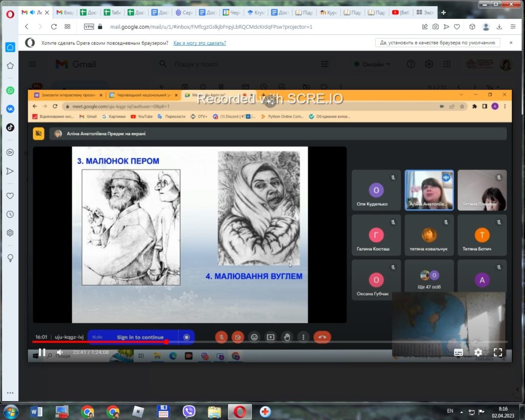Screen dimensions: 525x420
Task: Switch to the 'Эксп' tab
Action: pos(425,12)
